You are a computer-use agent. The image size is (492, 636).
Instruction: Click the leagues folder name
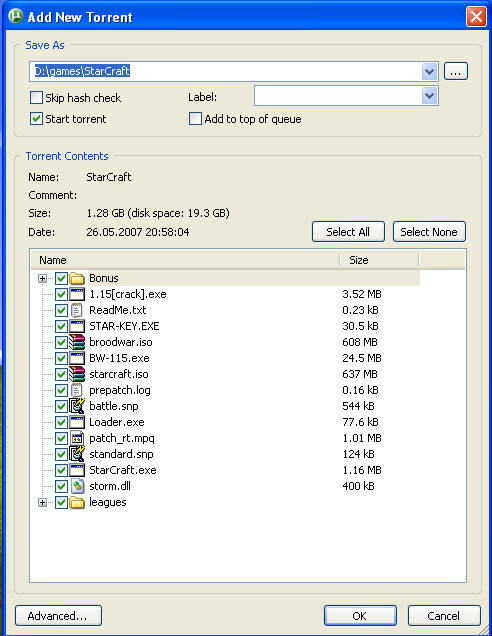(x=107, y=502)
